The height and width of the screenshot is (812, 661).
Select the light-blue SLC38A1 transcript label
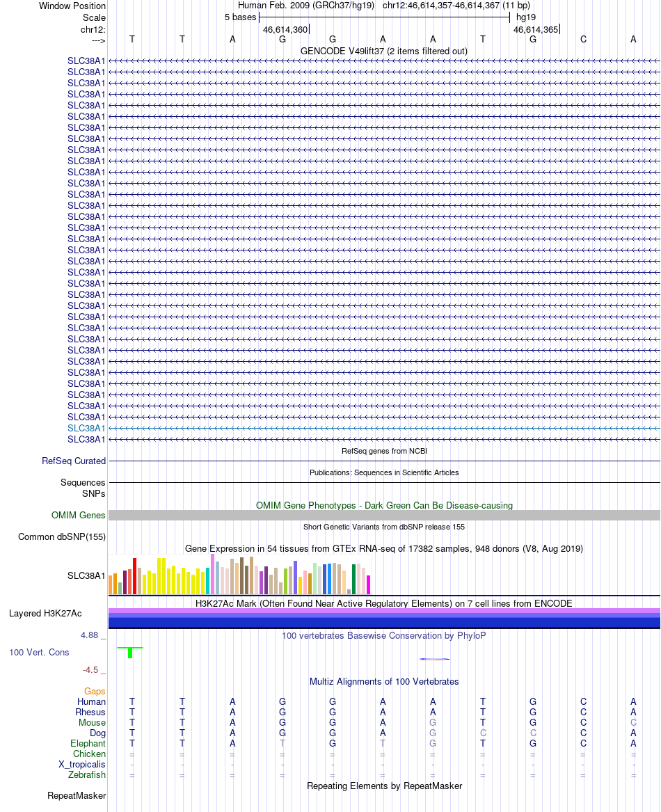click(86, 429)
